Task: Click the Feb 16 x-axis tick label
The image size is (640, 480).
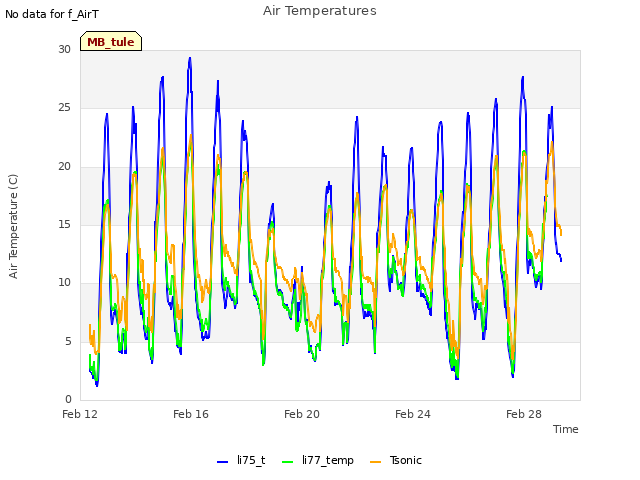Action: tap(191, 414)
